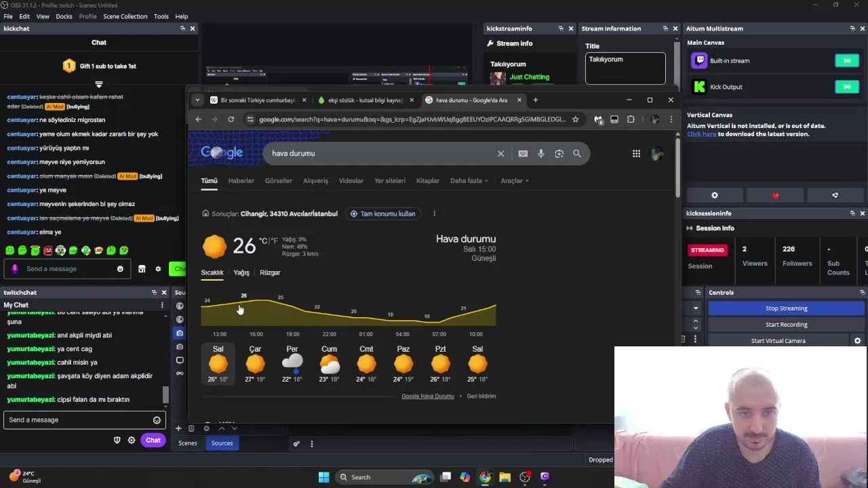Click Start Virtual Camera button
This screenshot has width=868, height=488.
tap(778, 341)
